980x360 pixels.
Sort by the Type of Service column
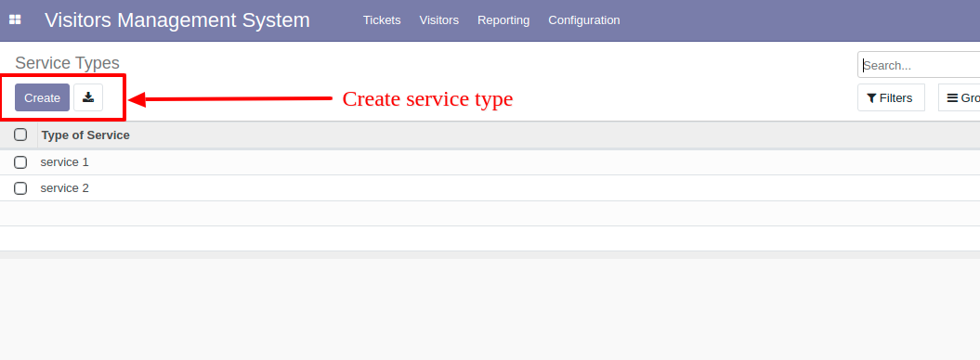85,135
